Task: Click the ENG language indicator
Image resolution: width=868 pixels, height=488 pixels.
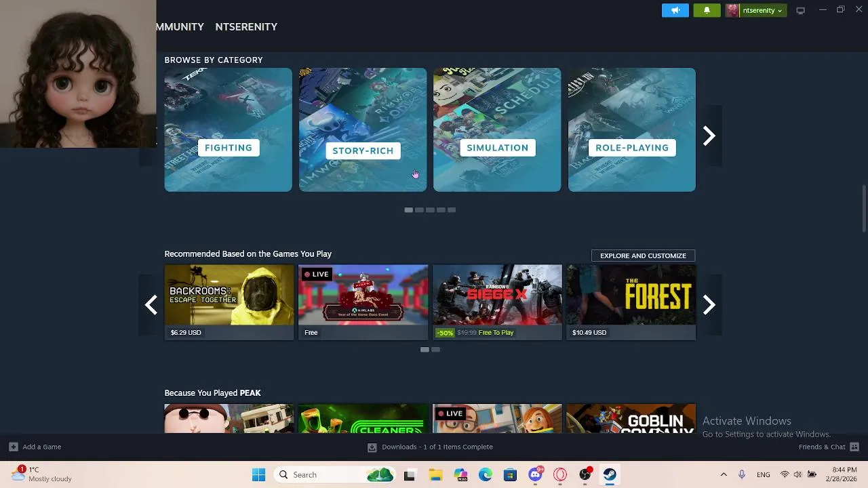Action: click(x=764, y=474)
